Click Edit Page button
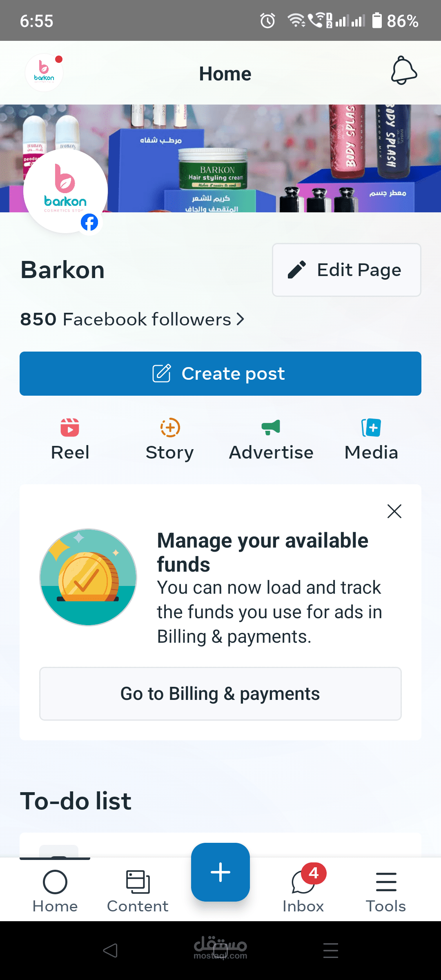The height and width of the screenshot is (980, 441). pyautogui.click(x=347, y=270)
